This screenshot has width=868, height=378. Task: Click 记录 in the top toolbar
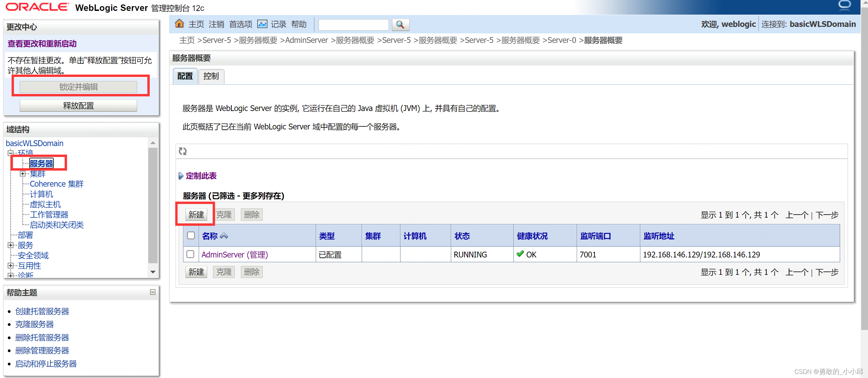tap(278, 24)
